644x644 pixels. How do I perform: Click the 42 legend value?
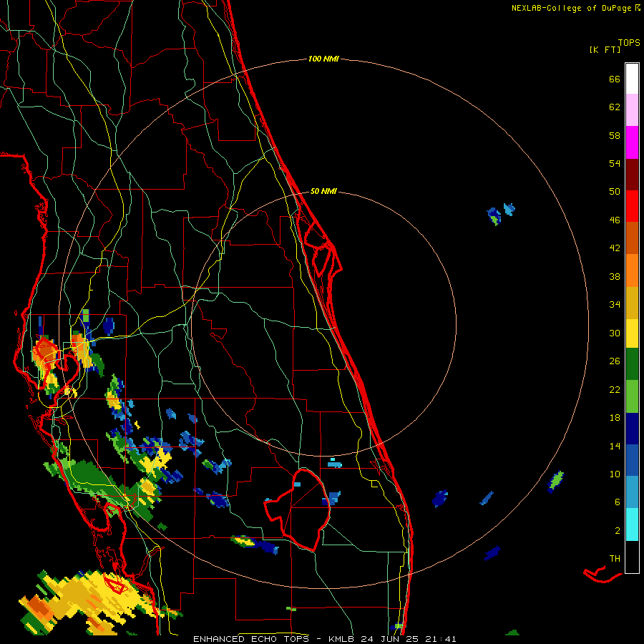(615, 248)
